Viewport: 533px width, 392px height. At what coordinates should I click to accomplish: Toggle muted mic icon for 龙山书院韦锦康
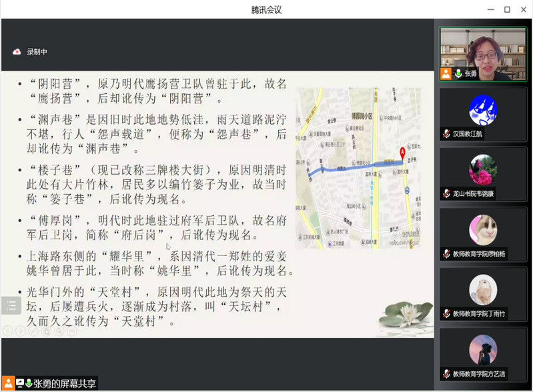[x=446, y=194]
